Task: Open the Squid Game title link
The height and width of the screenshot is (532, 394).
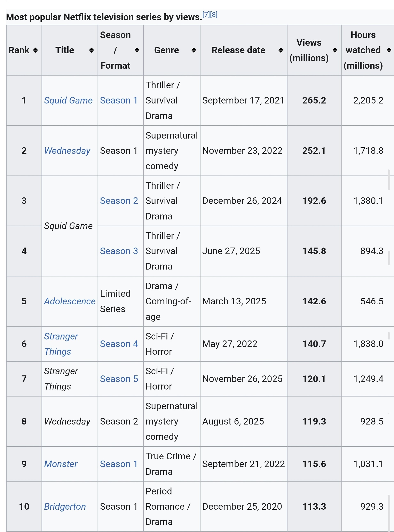Action: 68,100
